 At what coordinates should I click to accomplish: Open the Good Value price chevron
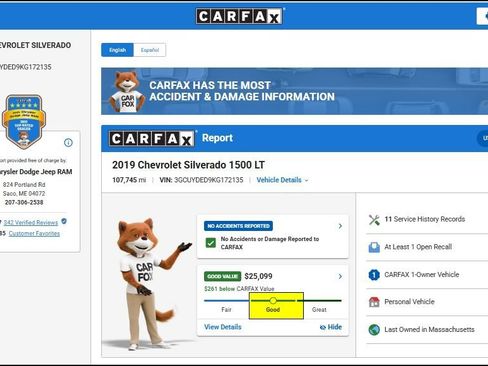(340, 276)
